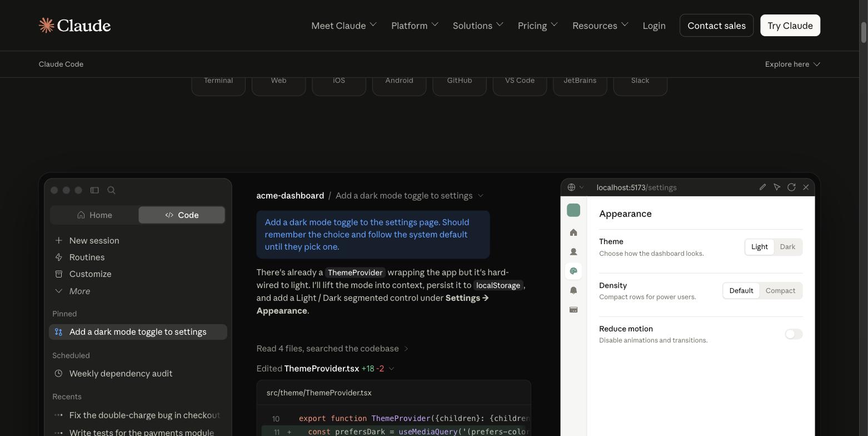
Task: Expand the Pricing menu
Action: pos(537,26)
